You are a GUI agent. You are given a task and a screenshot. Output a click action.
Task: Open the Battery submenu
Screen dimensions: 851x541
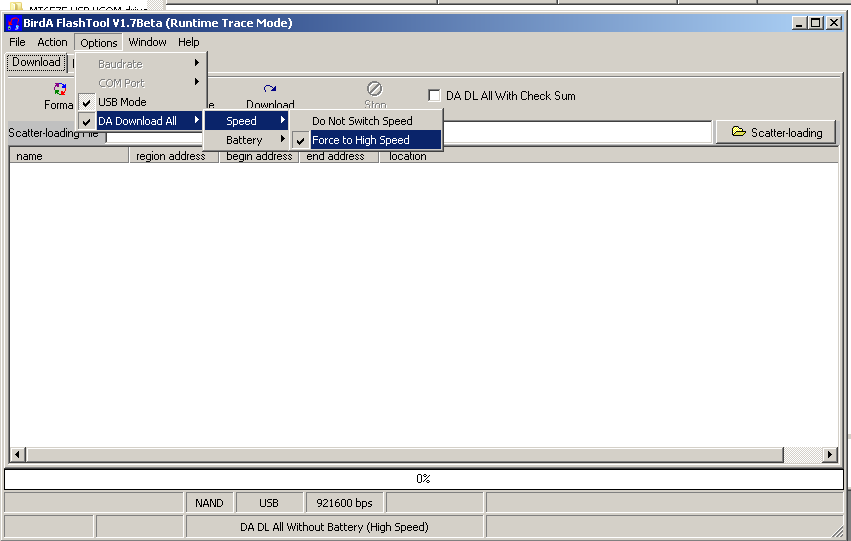pyautogui.click(x=246, y=140)
